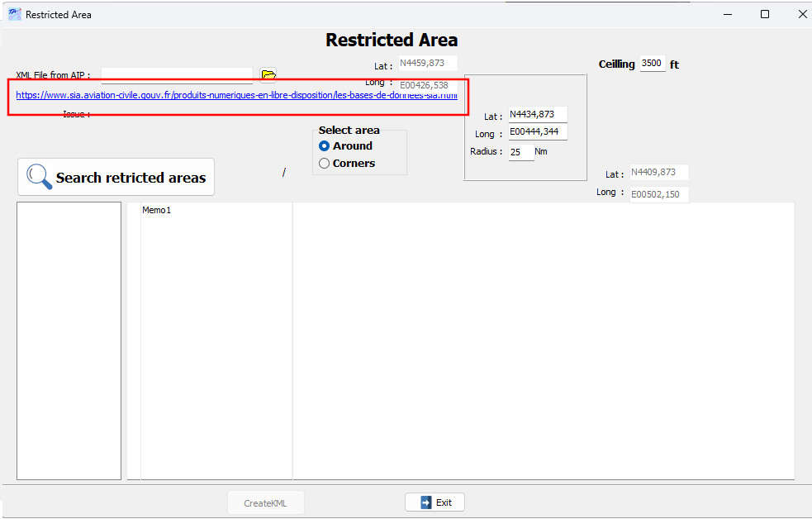
Task: Click the bottom Lat field N4409,873
Action: [x=658, y=173]
